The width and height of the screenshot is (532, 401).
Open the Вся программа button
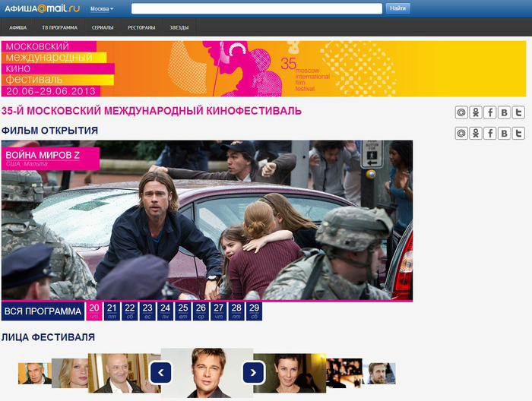(43, 311)
